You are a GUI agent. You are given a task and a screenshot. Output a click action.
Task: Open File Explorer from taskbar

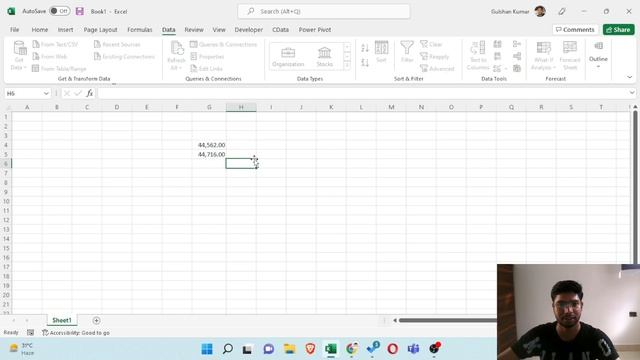click(289, 349)
